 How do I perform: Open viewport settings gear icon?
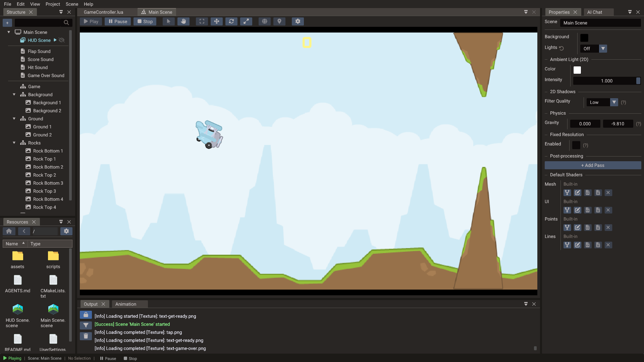[x=298, y=21]
